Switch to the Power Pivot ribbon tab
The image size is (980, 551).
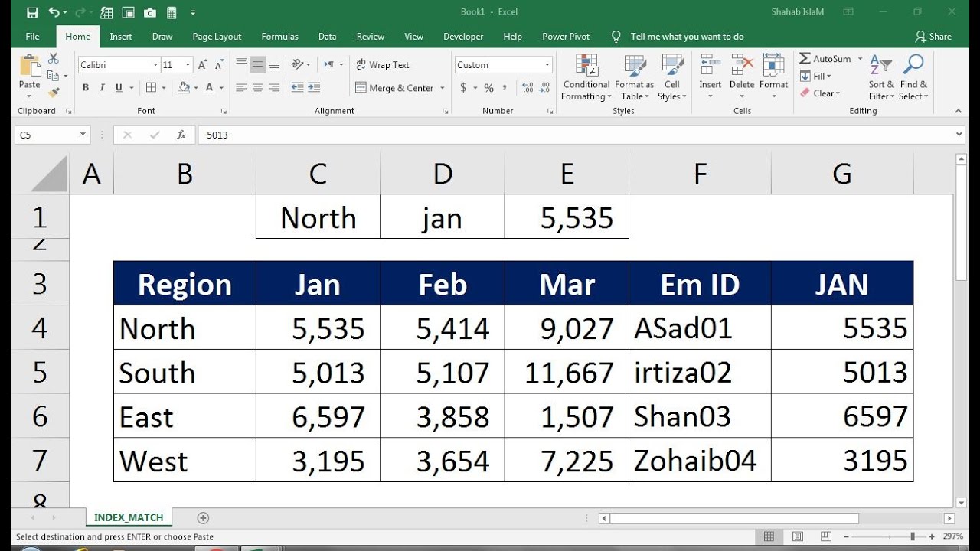click(566, 36)
